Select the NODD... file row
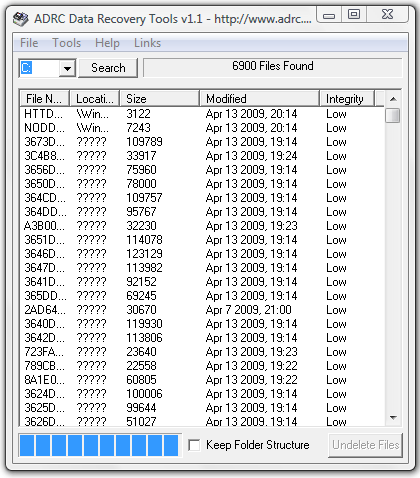This screenshot has width=420, height=478. 202,128
